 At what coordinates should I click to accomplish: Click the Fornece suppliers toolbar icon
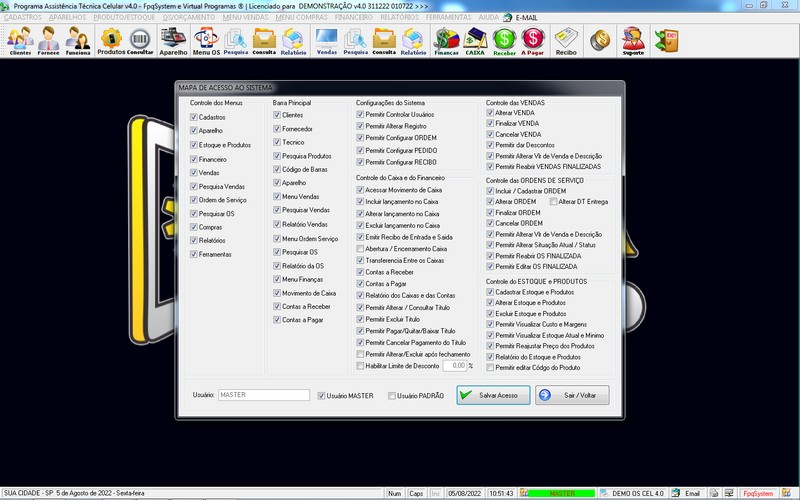point(49,40)
